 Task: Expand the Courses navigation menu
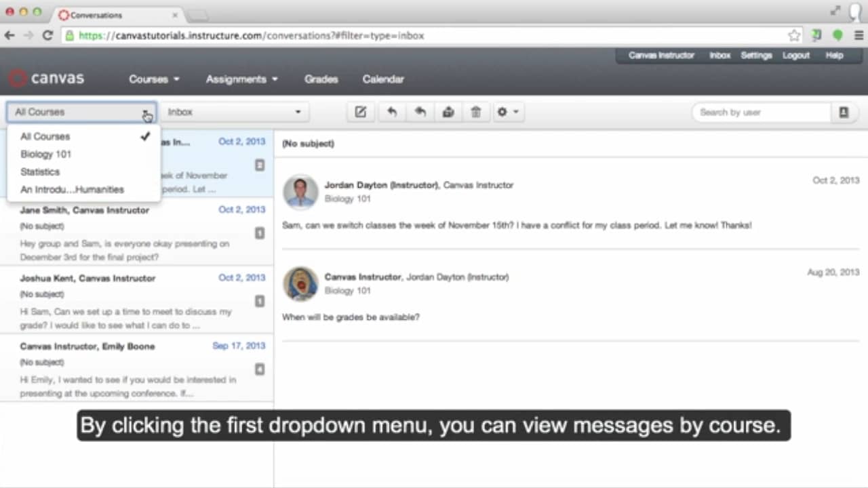(x=154, y=79)
